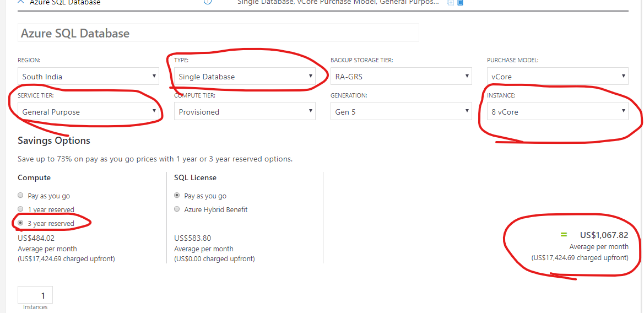Viewport: 644px width, 313px height.
Task: Click the Save up to 73% description text
Action: (x=155, y=159)
